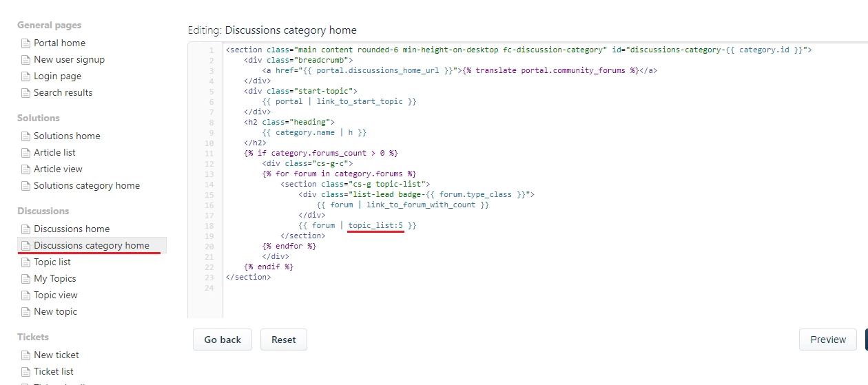
Task: Click the page icon beside Article list
Action: tap(26, 153)
